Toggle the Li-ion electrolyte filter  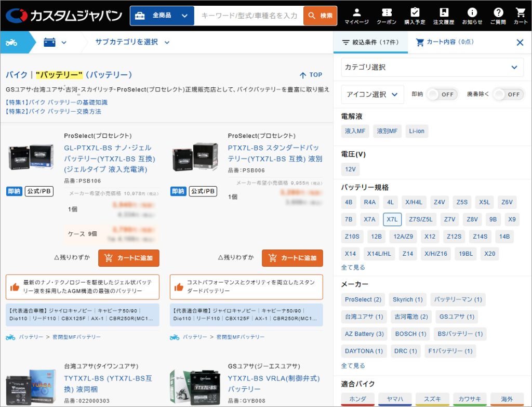[417, 131]
